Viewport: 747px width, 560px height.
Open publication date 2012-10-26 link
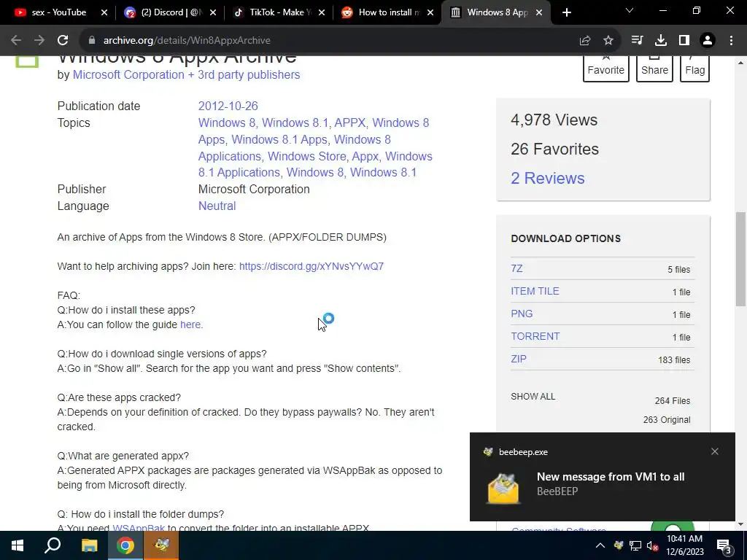pyautogui.click(x=228, y=106)
